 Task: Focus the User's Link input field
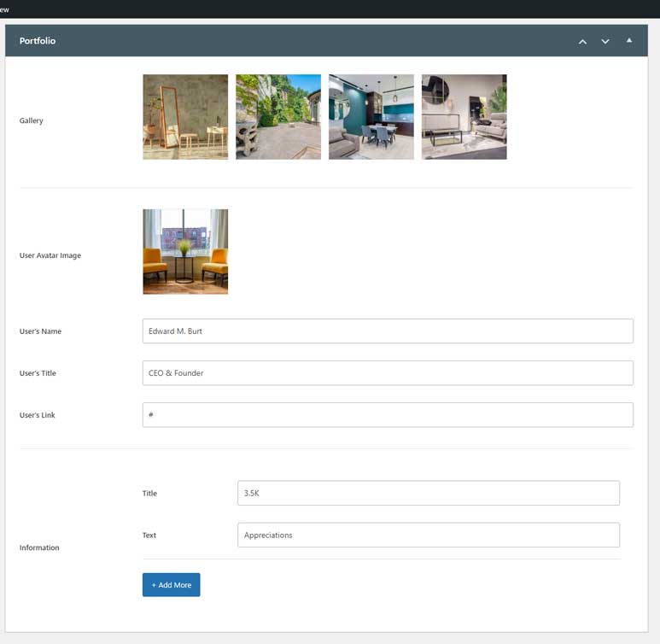point(388,415)
